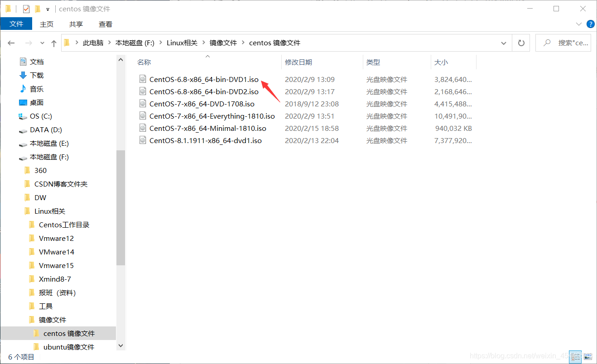This screenshot has width=597, height=364.
Task: Click 本地磁盘 (F:) in the address path
Action: (135, 43)
